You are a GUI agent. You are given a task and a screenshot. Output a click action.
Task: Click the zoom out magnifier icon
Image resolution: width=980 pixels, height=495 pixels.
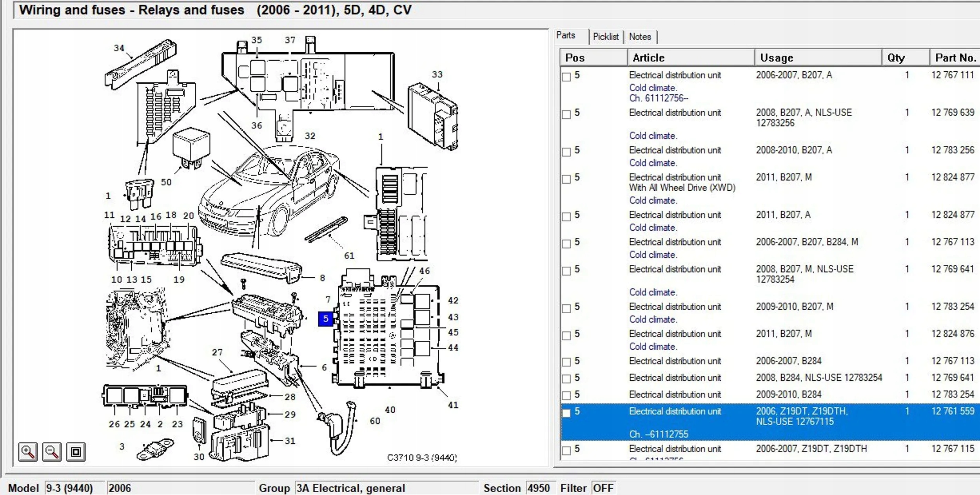coord(52,452)
